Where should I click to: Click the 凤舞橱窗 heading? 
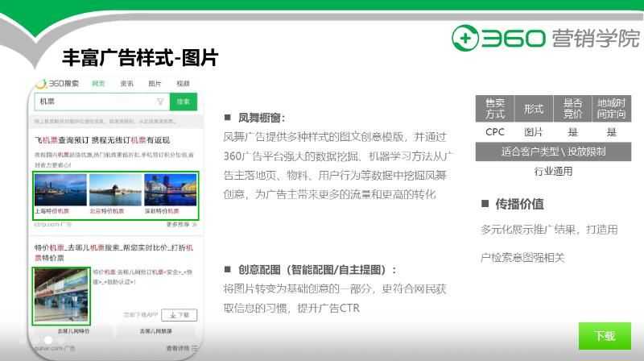[x=261, y=118]
